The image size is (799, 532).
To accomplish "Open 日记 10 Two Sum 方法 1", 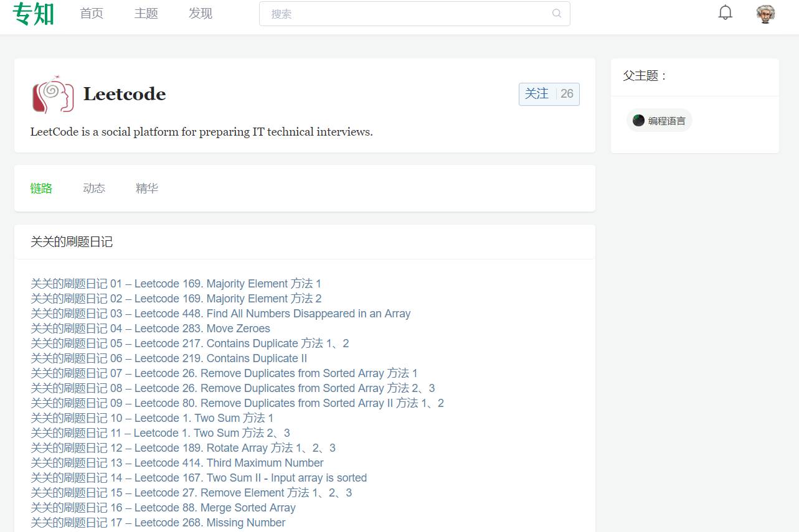I will pyautogui.click(x=152, y=418).
